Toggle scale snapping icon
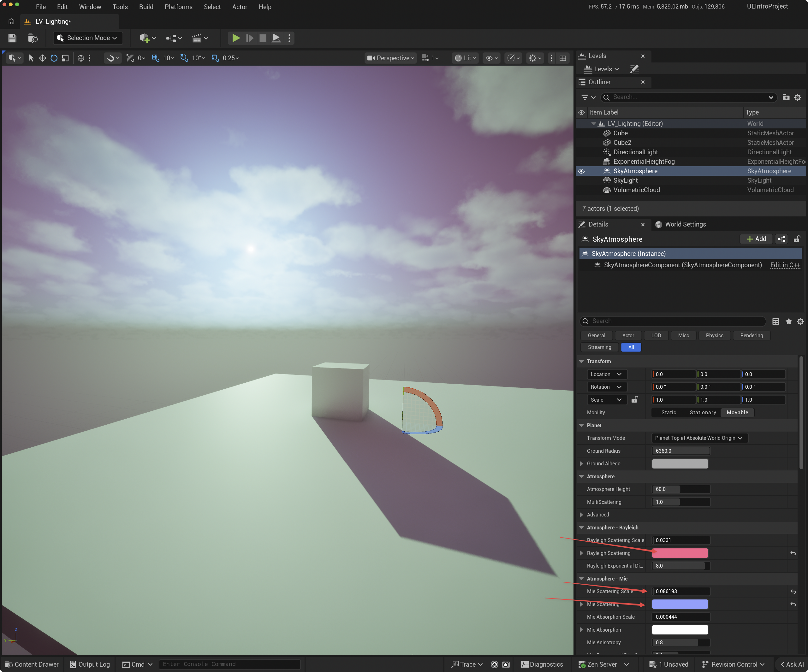The width and height of the screenshot is (808, 672). 215,58
